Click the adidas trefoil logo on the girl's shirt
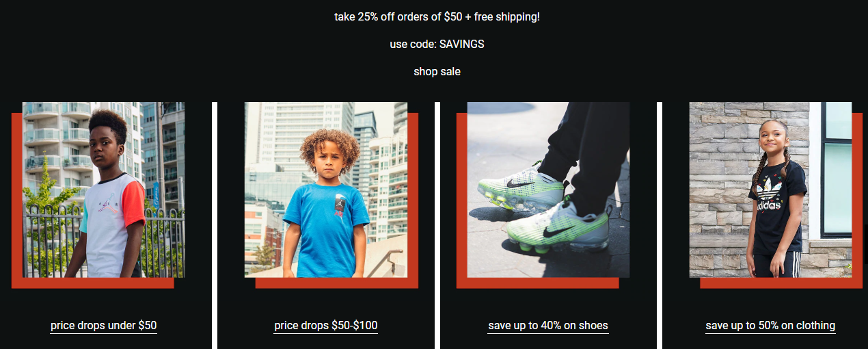Screen dimensions: 868x349 tap(771, 185)
